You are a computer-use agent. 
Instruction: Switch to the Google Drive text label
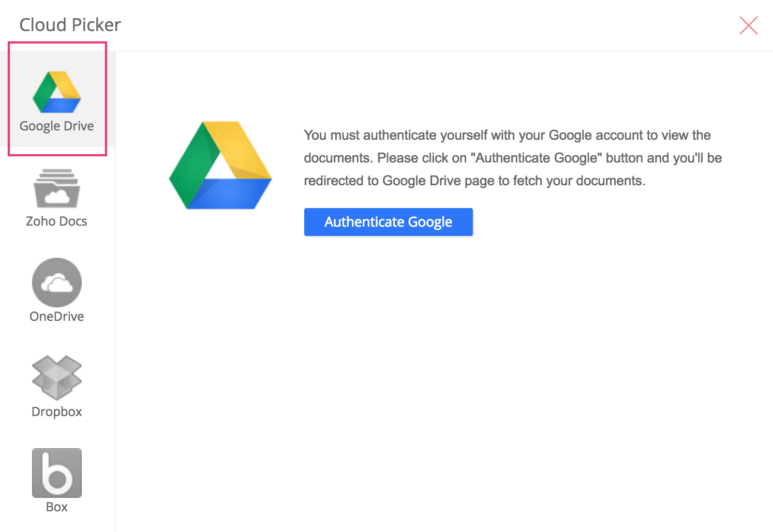click(x=57, y=126)
